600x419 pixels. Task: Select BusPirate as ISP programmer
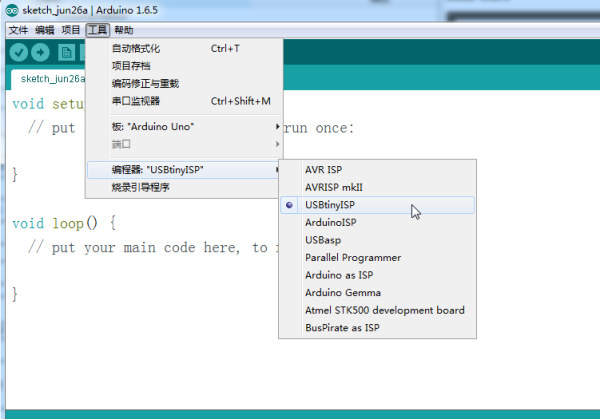click(x=377, y=328)
